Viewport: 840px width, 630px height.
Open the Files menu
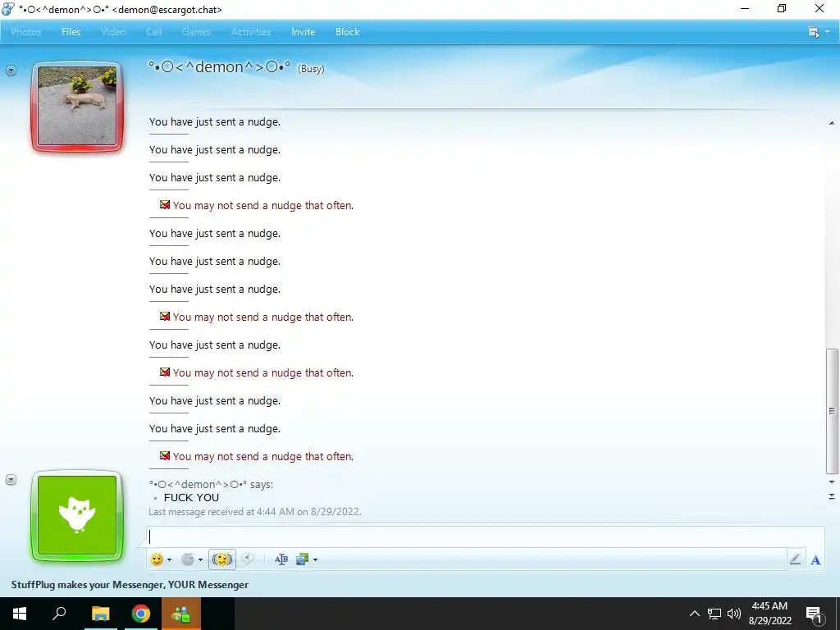(71, 32)
